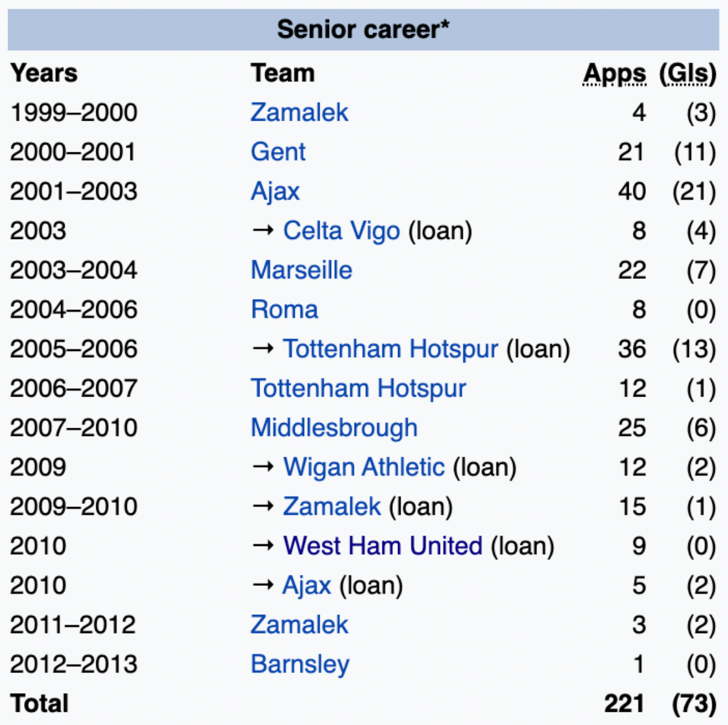Open the Zamalek loan link for 2009–2010
The image size is (728, 725).
pos(332,507)
